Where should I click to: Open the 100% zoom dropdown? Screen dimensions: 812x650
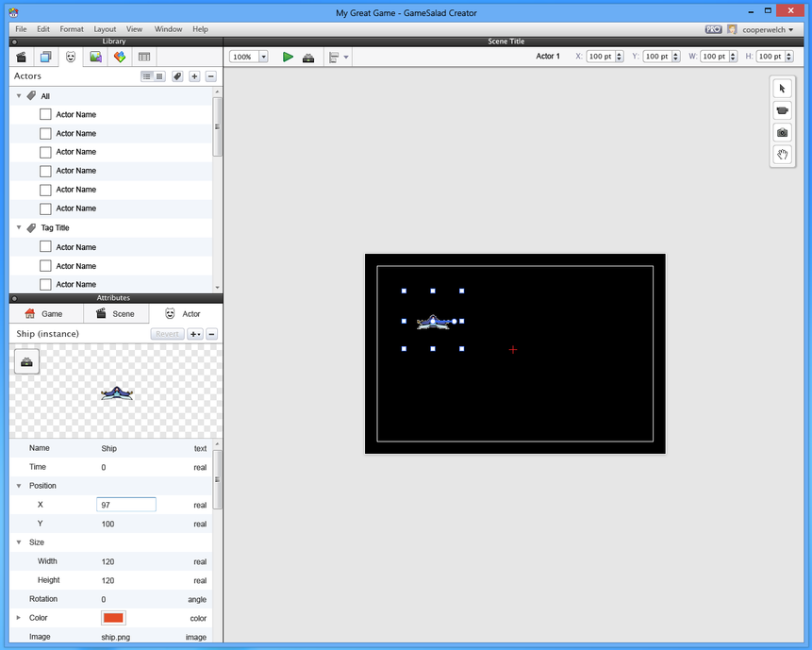[263, 57]
